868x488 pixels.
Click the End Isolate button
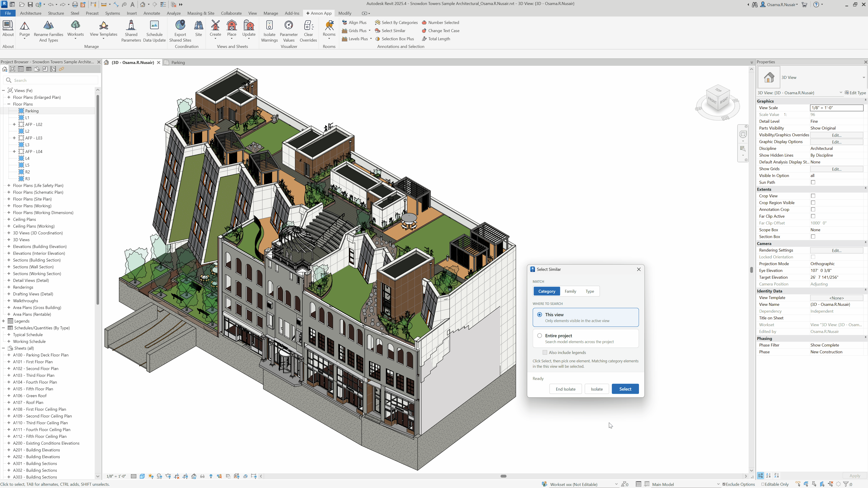pyautogui.click(x=565, y=389)
